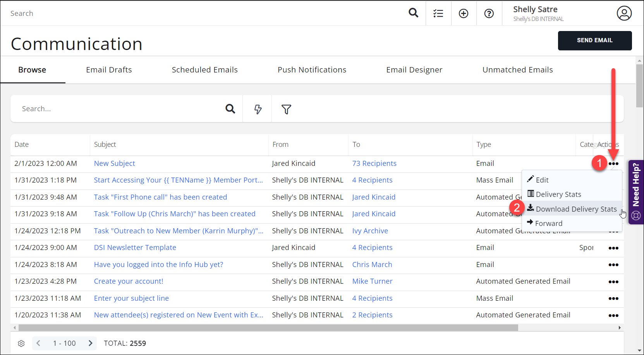This screenshot has width=644, height=355.
Task: Open the funnel filter icon
Action: [286, 109]
